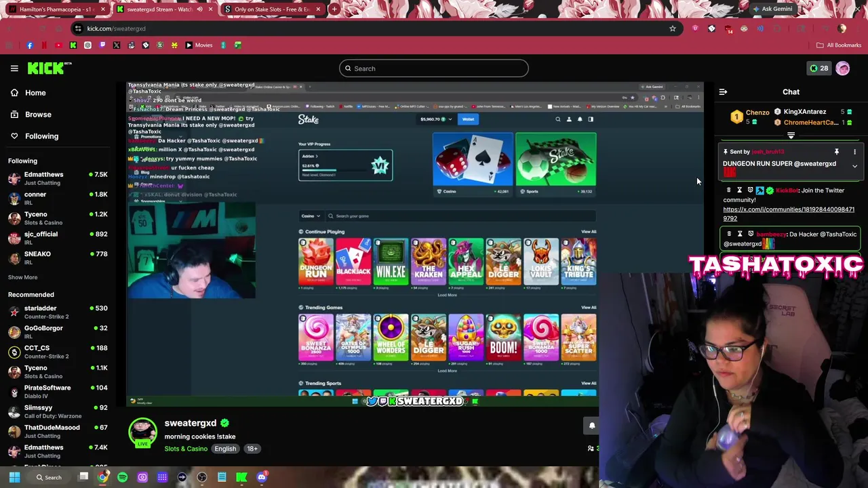This screenshot has width=868, height=488.
Task: Click sweatergxd's live avatar
Action: 142,432
